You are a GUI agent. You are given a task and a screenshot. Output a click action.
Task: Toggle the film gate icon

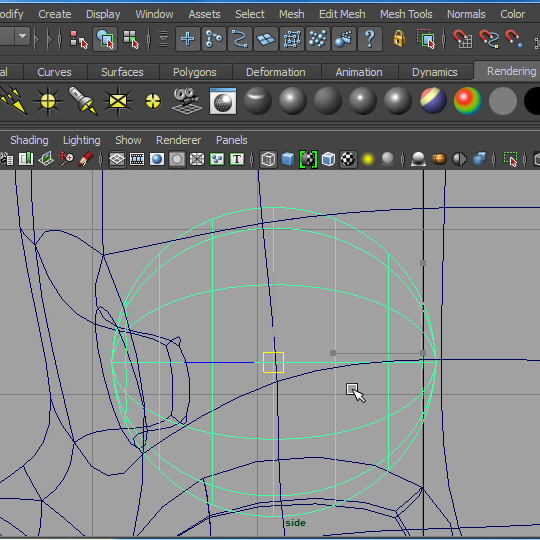(x=137, y=159)
